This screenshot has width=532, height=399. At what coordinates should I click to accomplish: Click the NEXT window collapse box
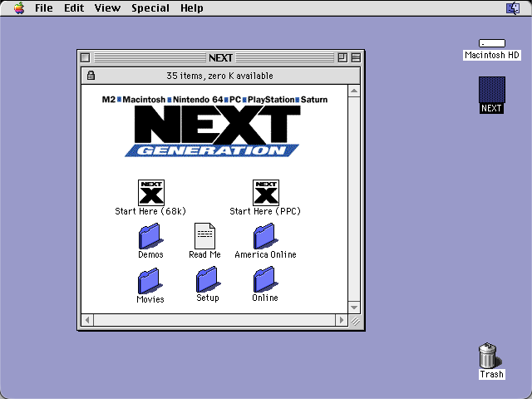(x=356, y=57)
